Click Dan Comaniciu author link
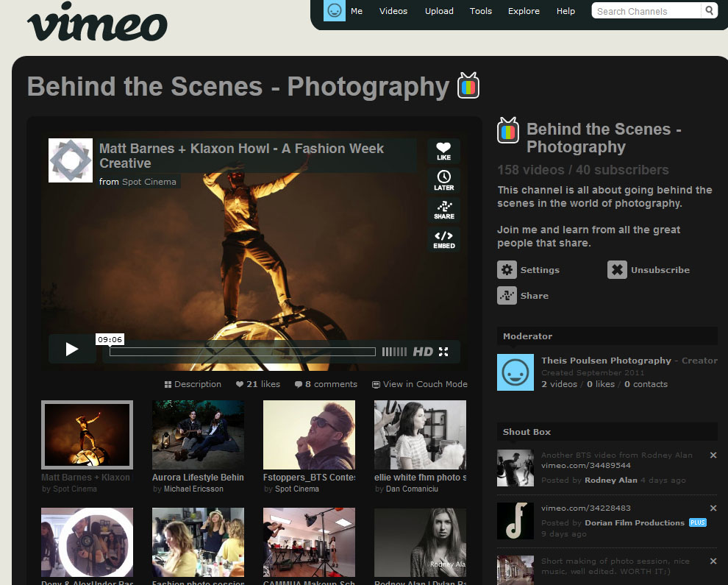The image size is (728, 585). point(413,489)
